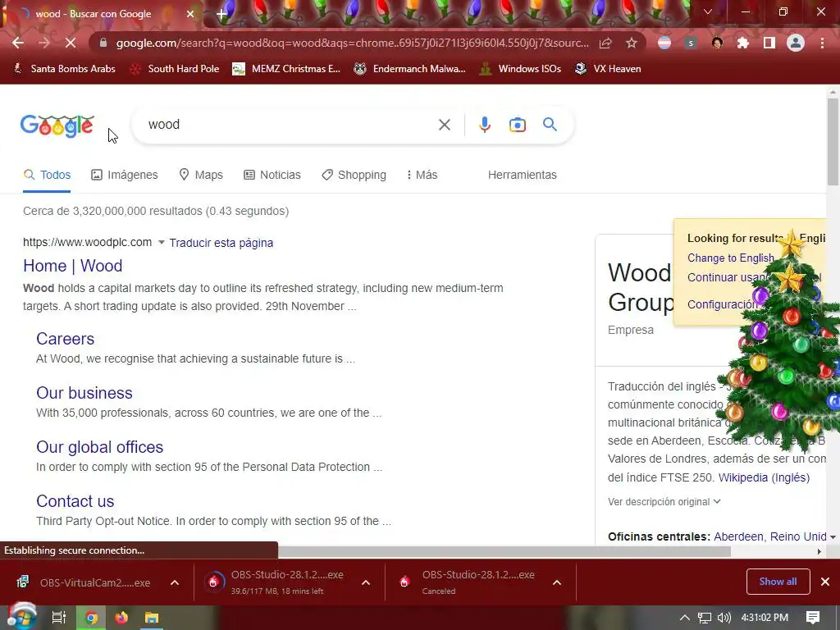Screen dimensions: 840x630
Task: Search by image with camera icon
Action: click(x=517, y=125)
